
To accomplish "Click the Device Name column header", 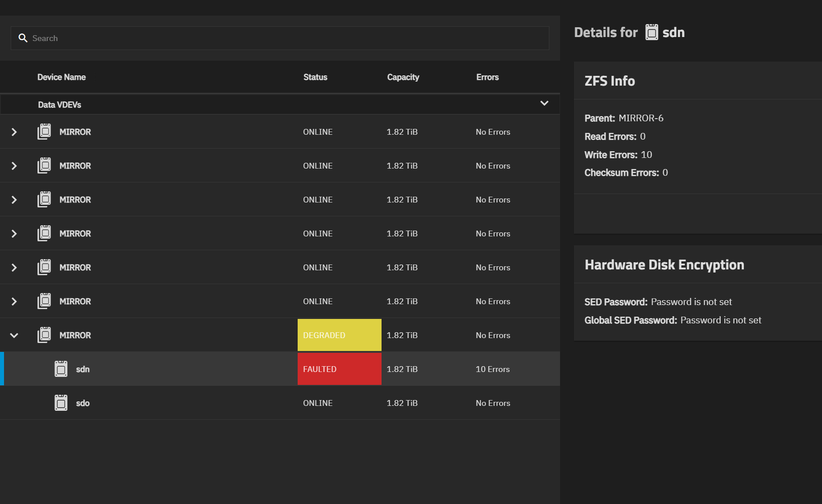I will [x=62, y=77].
